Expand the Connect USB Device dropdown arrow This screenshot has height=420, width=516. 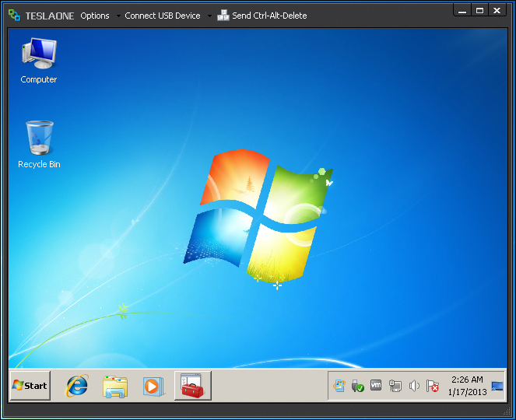[209, 16]
